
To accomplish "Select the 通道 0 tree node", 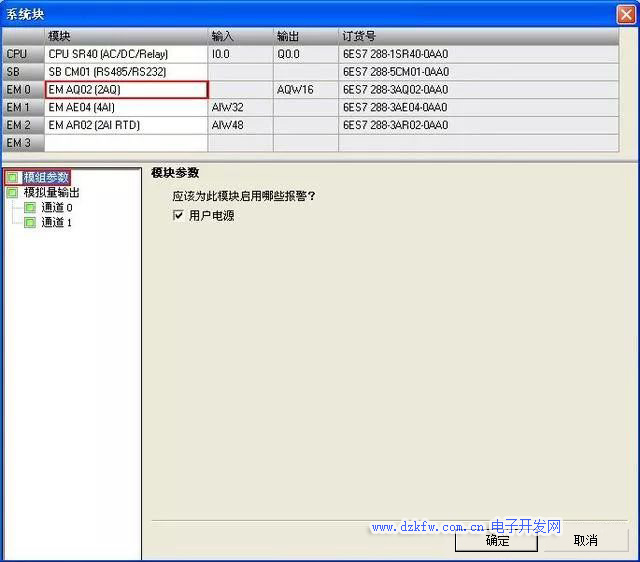I will point(56,207).
